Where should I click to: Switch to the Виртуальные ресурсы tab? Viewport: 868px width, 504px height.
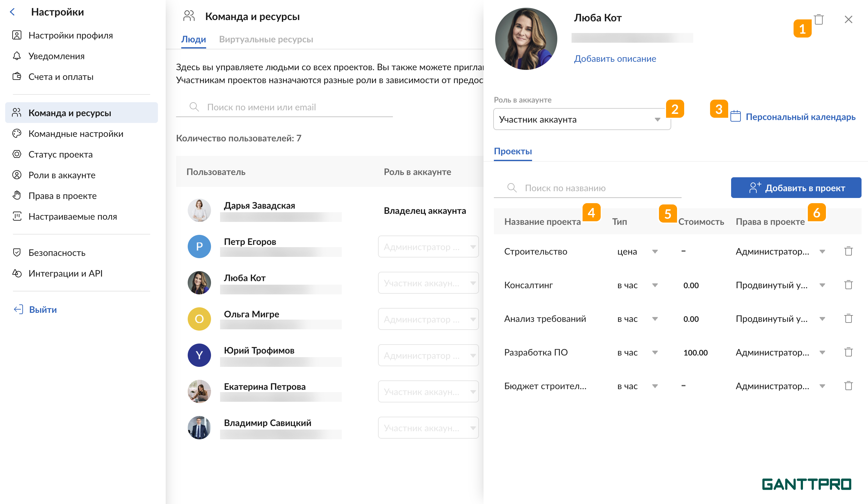coord(266,39)
